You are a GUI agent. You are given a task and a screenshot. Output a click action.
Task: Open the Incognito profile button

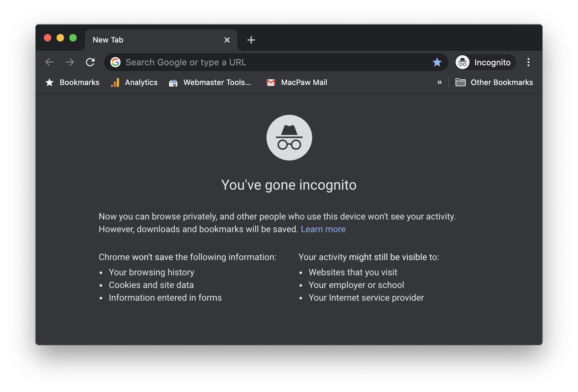pos(485,62)
